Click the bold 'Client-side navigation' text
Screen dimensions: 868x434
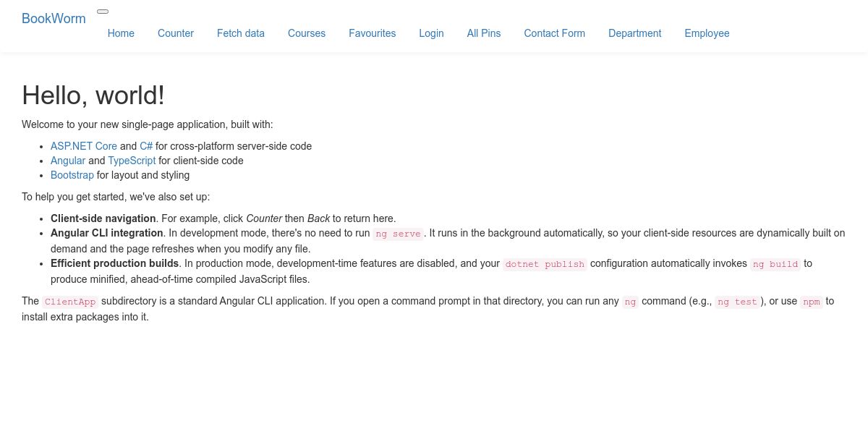click(103, 218)
